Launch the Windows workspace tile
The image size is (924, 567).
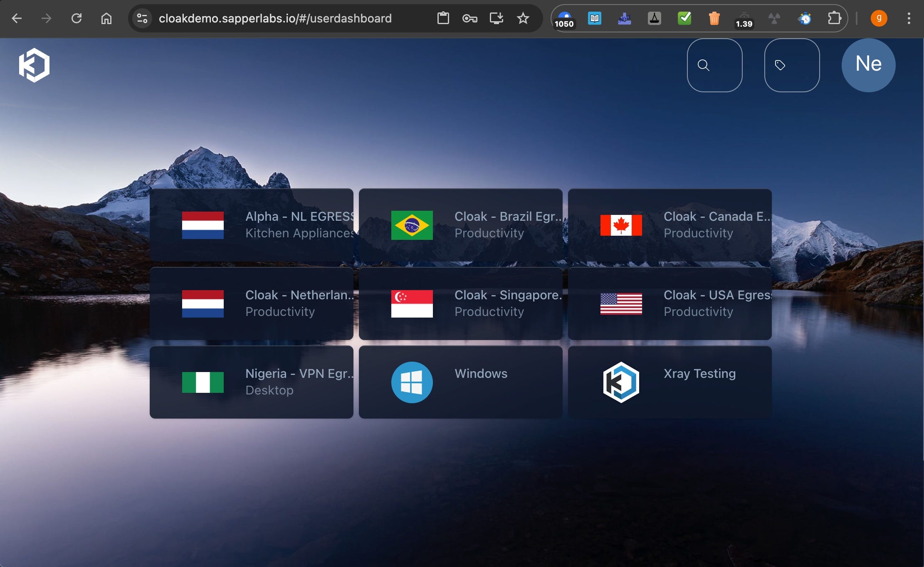(460, 382)
